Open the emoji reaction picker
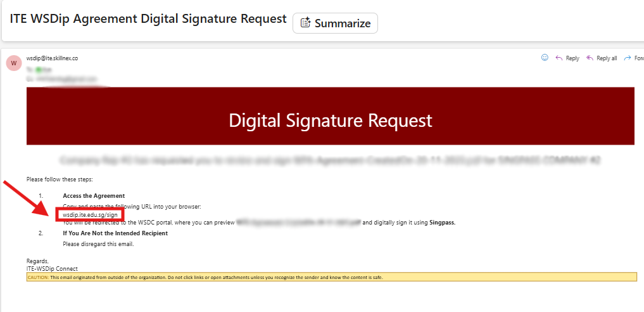The width and height of the screenshot is (644, 312). tap(545, 58)
